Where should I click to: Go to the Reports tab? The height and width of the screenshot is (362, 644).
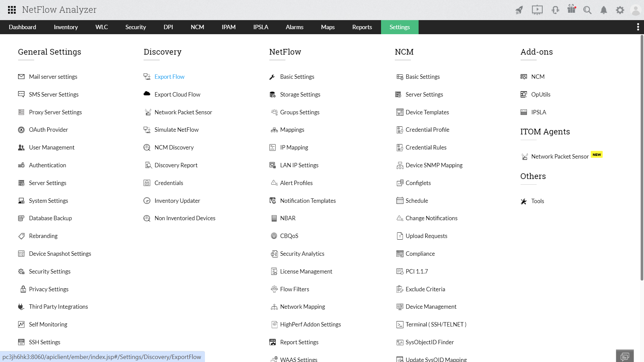pos(362,27)
